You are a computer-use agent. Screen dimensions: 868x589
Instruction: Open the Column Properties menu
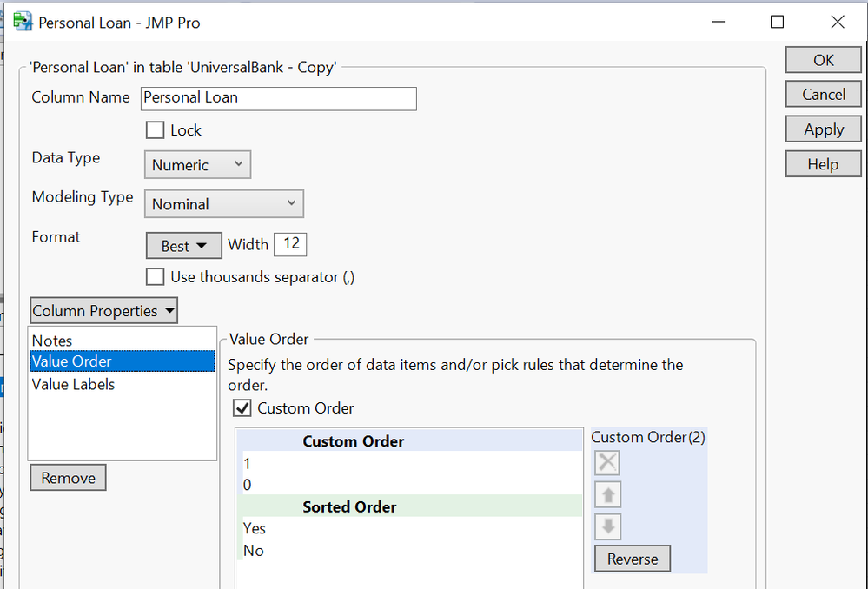click(x=103, y=310)
